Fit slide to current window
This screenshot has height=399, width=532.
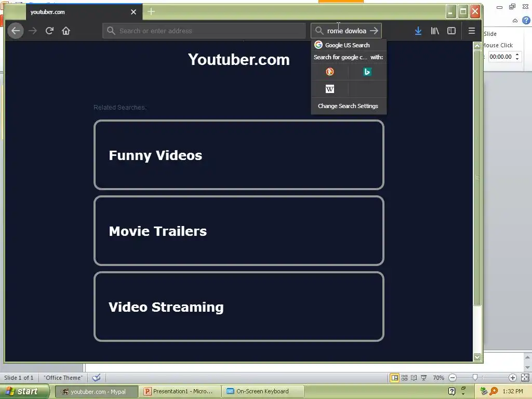click(x=525, y=378)
